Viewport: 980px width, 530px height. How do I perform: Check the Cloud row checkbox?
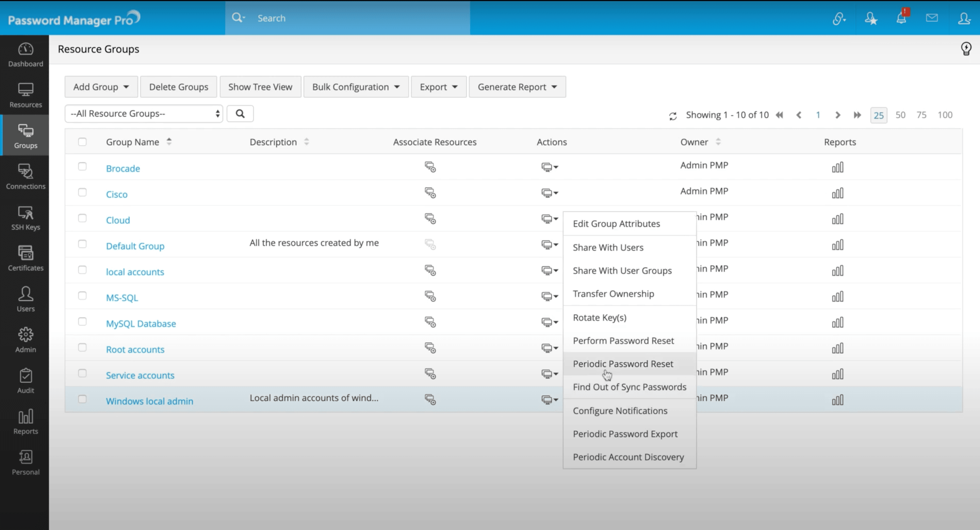(x=82, y=218)
